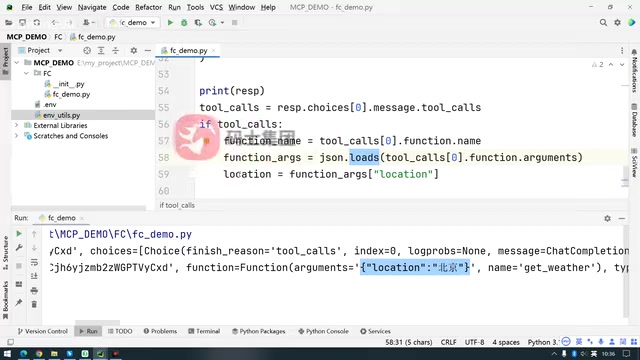Reload all from disk sync icon
This screenshot has height=360, width=640.
(x=37, y=22)
